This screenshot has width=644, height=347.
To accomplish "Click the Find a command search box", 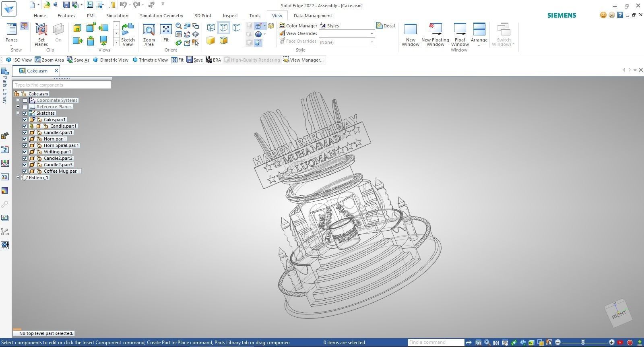I will pos(436,342).
